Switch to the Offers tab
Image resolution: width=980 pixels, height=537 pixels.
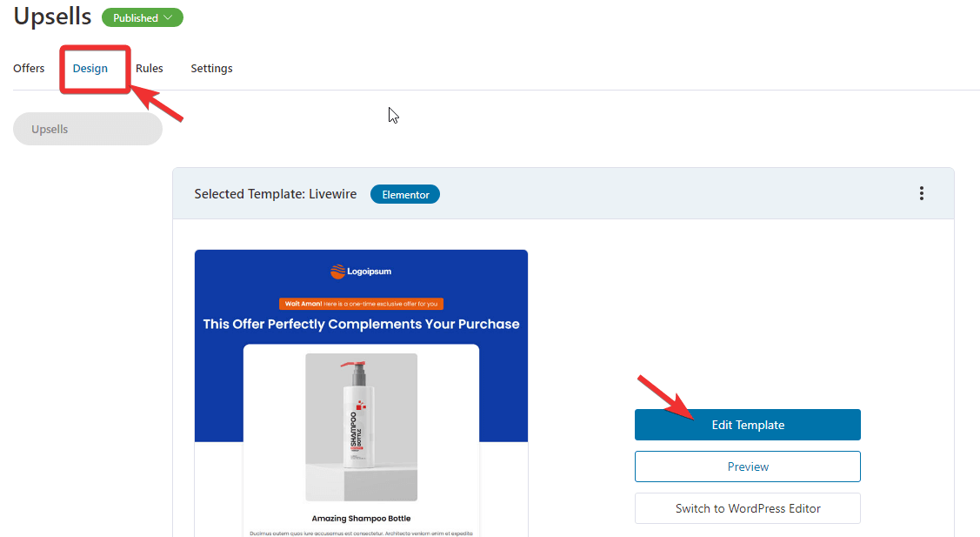point(29,68)
